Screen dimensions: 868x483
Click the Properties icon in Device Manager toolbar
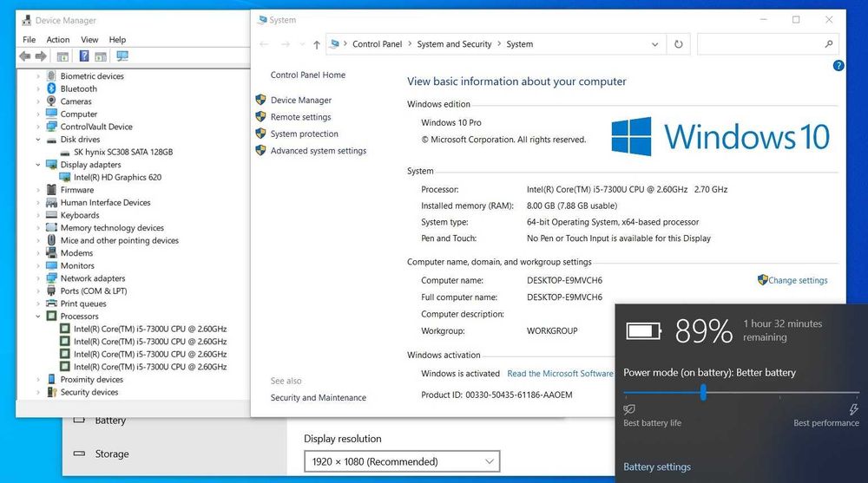coord(62,56)
